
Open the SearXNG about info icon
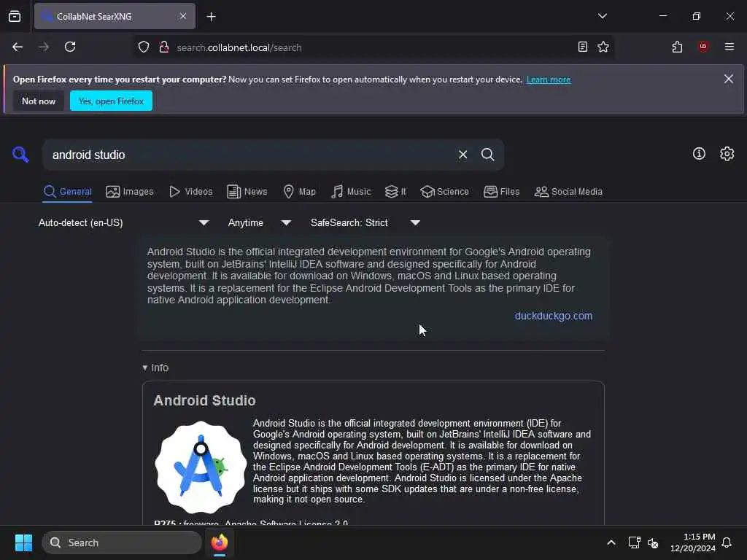[x=699, y=153]
